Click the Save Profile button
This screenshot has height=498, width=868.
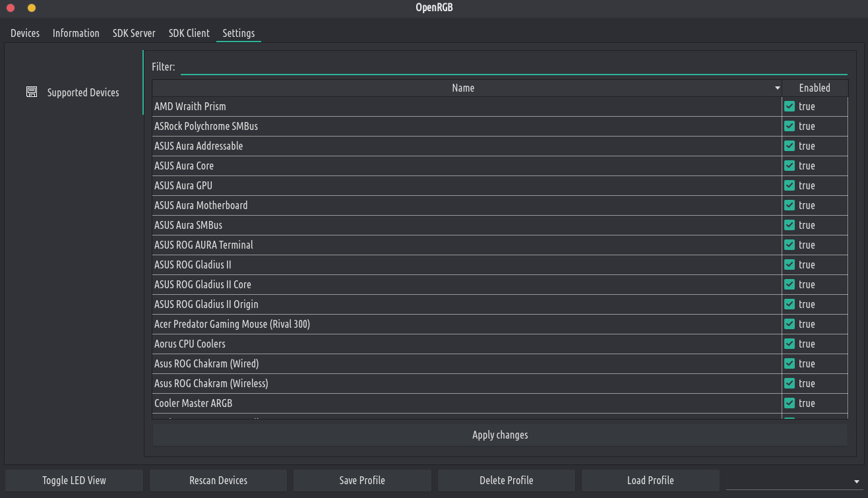[362, 480]
